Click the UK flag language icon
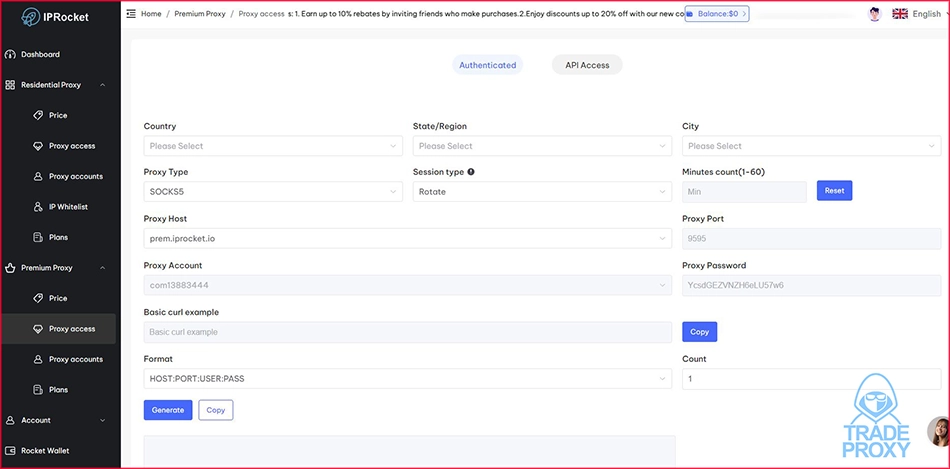950x469 pixels. click(900, 14)
